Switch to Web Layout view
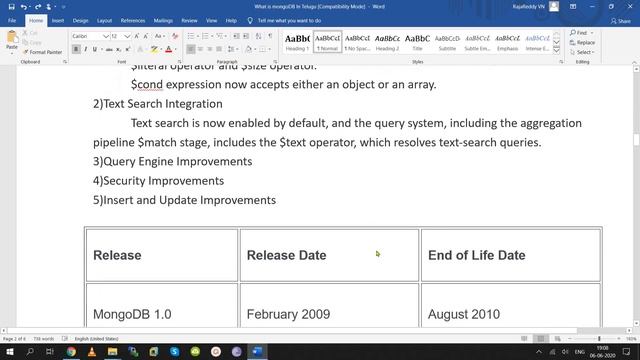This screenshot has width=640, height=360. 558,339
